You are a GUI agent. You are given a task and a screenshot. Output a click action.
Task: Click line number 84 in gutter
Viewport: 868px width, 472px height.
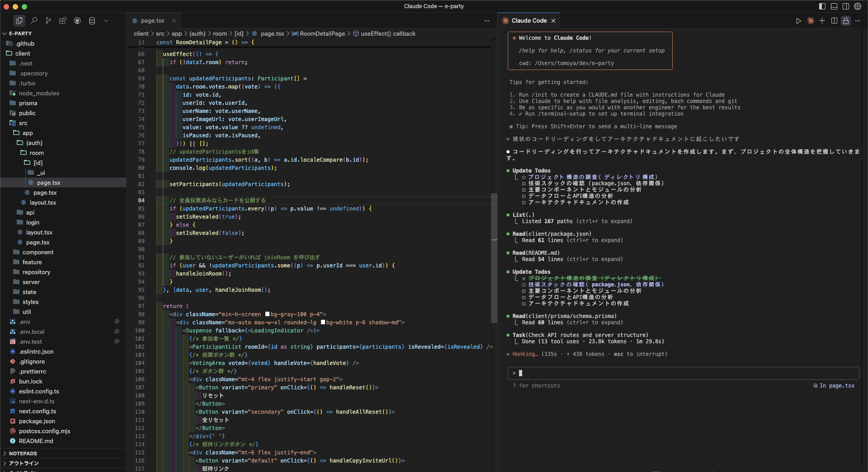click(142, 201)
